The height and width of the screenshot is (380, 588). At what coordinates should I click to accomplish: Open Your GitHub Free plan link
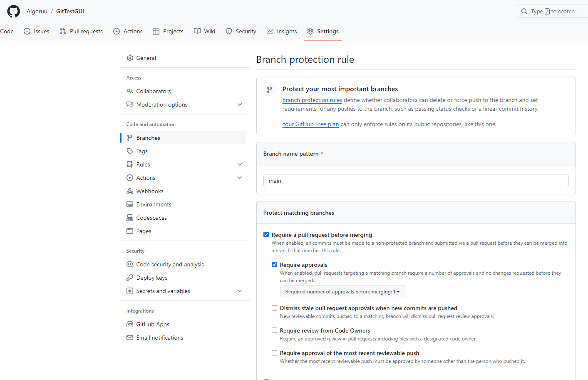tap(310, 124)
